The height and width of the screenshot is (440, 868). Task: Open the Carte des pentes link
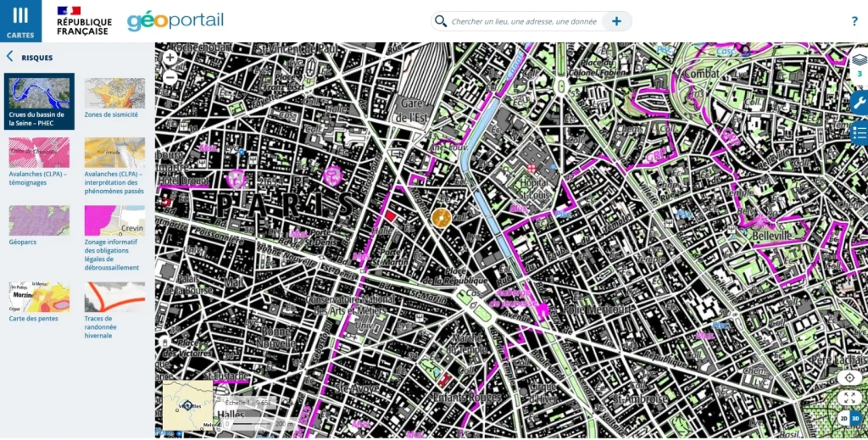[33, 318]
